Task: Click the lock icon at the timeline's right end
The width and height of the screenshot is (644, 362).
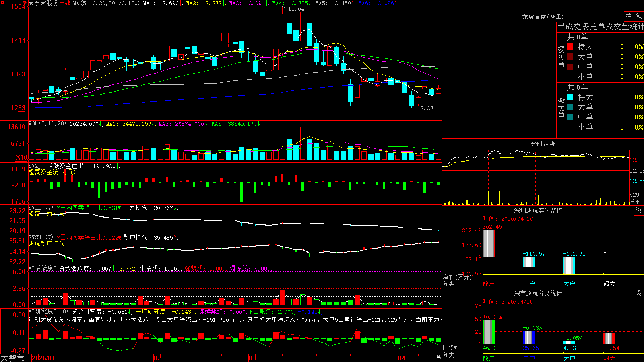Action: click(438, 357)
